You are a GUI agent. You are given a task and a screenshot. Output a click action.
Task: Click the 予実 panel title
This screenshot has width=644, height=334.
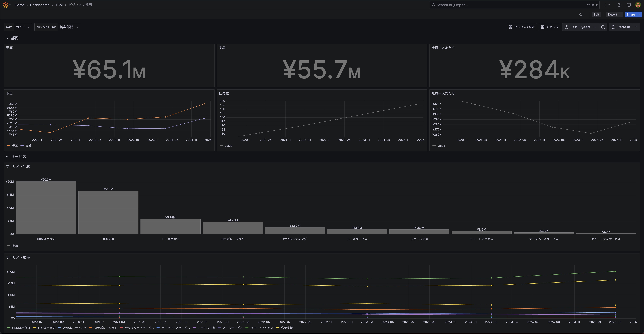pos(9,93)
